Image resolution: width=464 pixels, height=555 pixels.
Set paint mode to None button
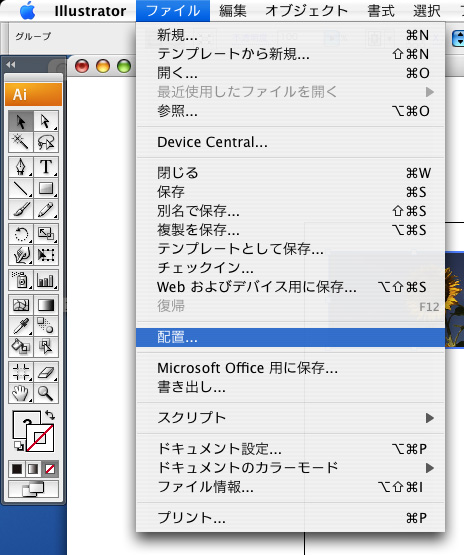coord(50,469)
